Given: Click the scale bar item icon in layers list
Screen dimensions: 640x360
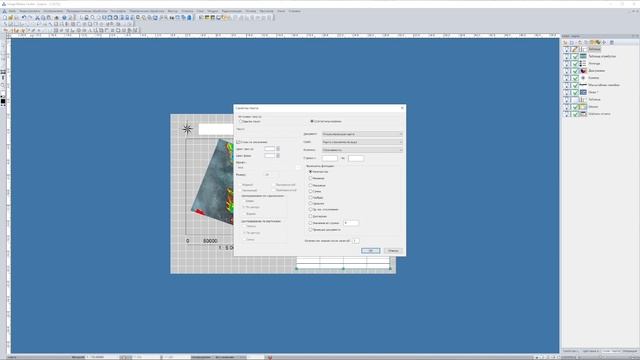Looking at the screenshot, I should pos(583,85).
